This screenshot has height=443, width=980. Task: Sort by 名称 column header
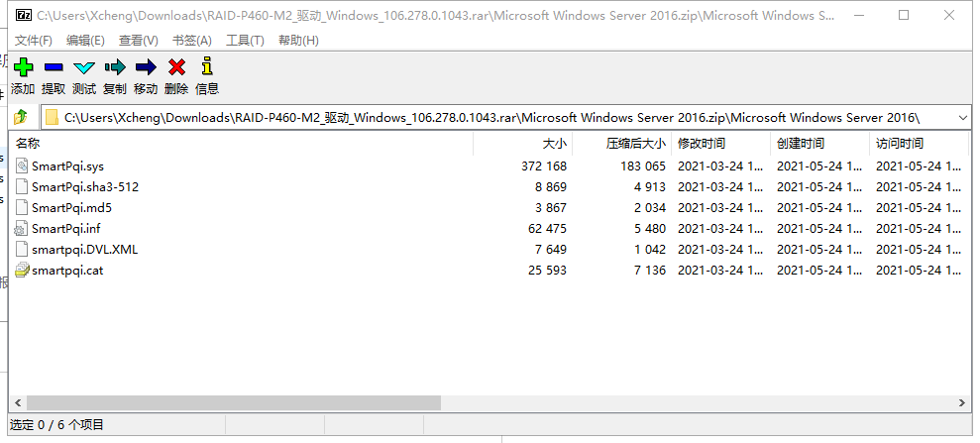point(241,143)
